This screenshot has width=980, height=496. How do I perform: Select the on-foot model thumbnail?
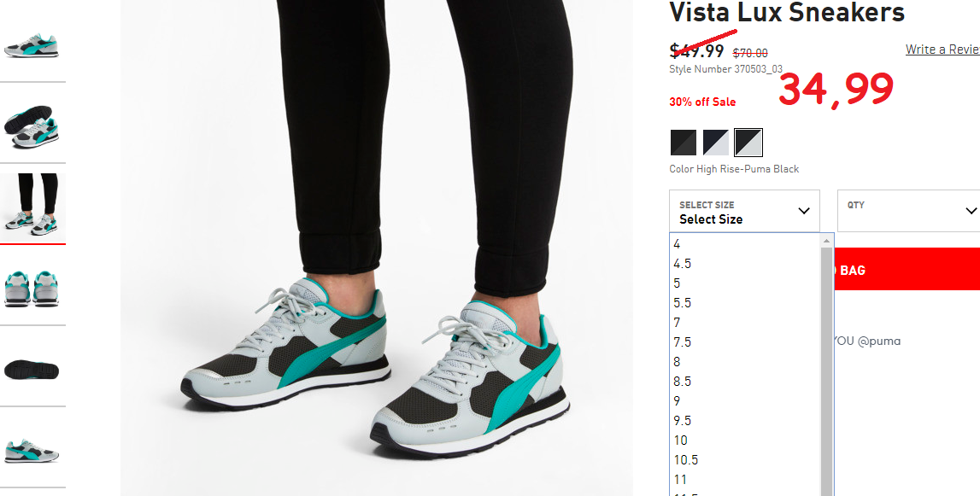(x=32, y=205)
